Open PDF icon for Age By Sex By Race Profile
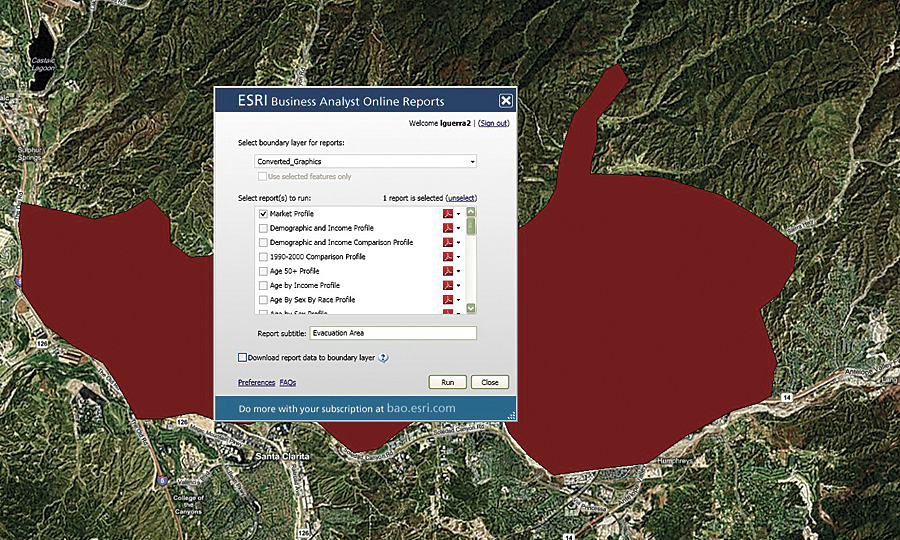The image size is (900, 540). coord(448,300)
